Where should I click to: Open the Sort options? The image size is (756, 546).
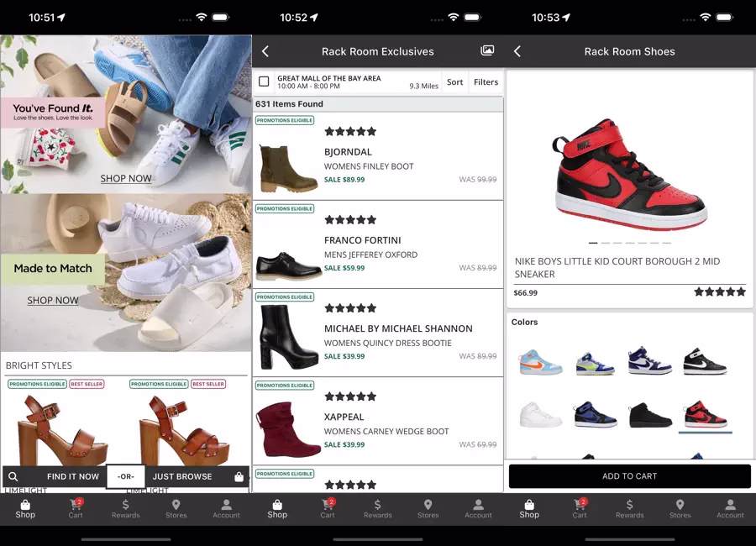(x=454, y=82)
